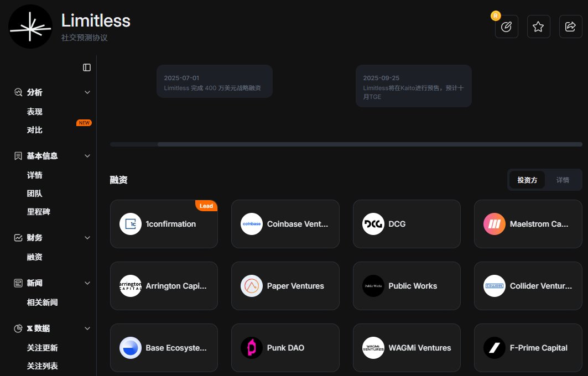Click the orange NEW badge
Image resolution: width=588 pixels, height=376 pixels.
coord(84,123)
